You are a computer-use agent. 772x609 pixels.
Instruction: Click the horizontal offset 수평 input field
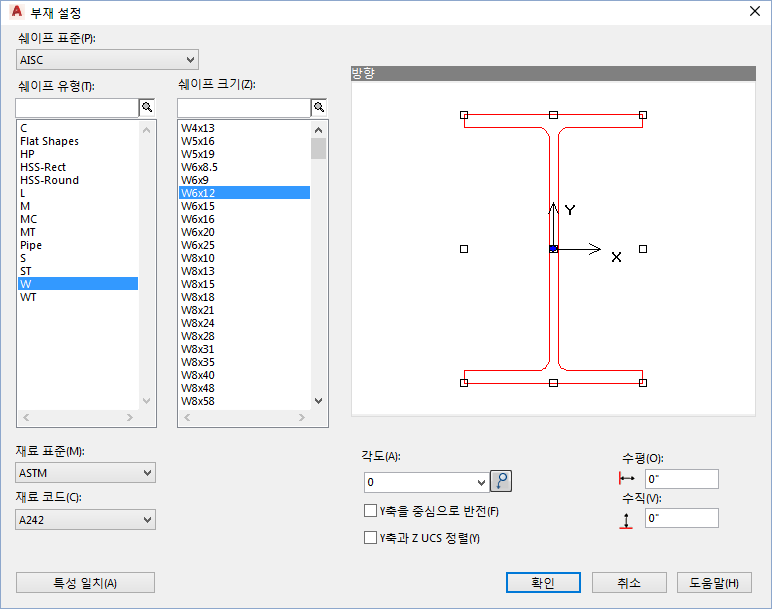coord(681,479)
